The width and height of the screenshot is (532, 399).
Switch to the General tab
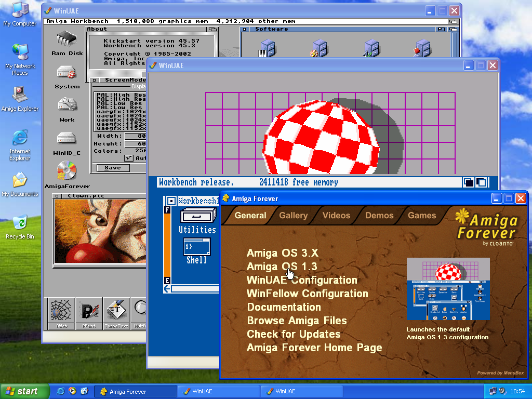pyautogui.click(x=250, y=216)
